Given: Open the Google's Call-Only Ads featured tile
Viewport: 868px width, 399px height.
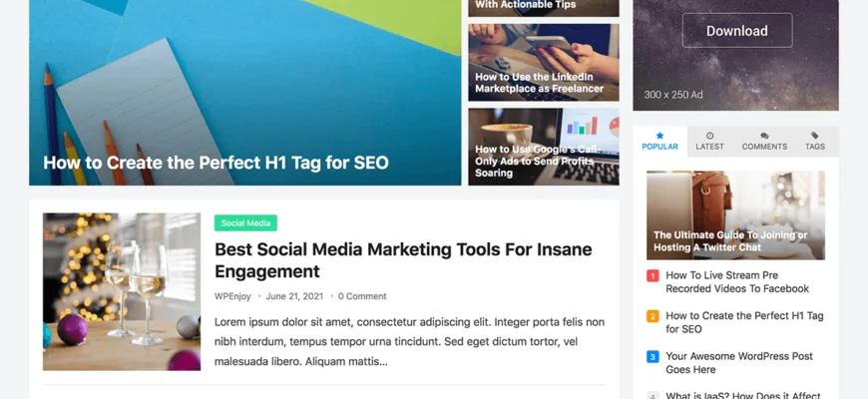Looking at the screenshot, I should [544, 147].
